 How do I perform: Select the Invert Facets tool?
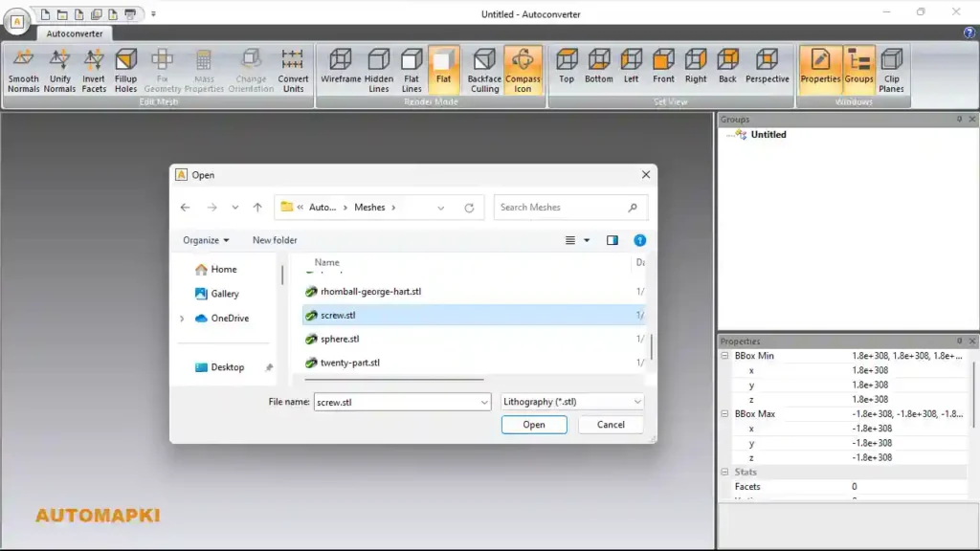pyautogui.click(x=94, y=71)
